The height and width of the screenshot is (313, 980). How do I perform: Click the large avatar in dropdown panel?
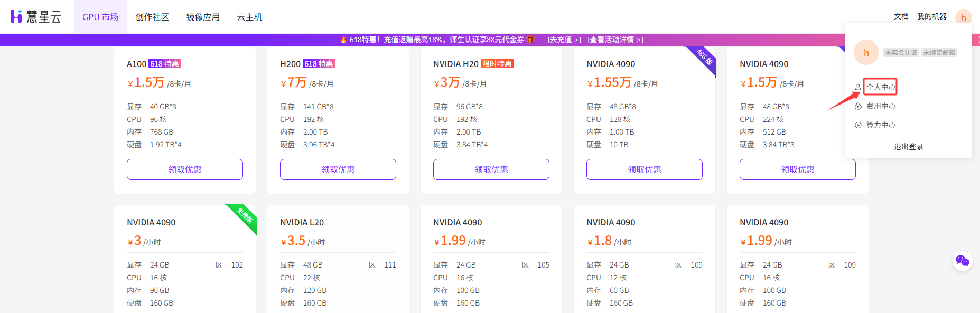coord(866,52)
